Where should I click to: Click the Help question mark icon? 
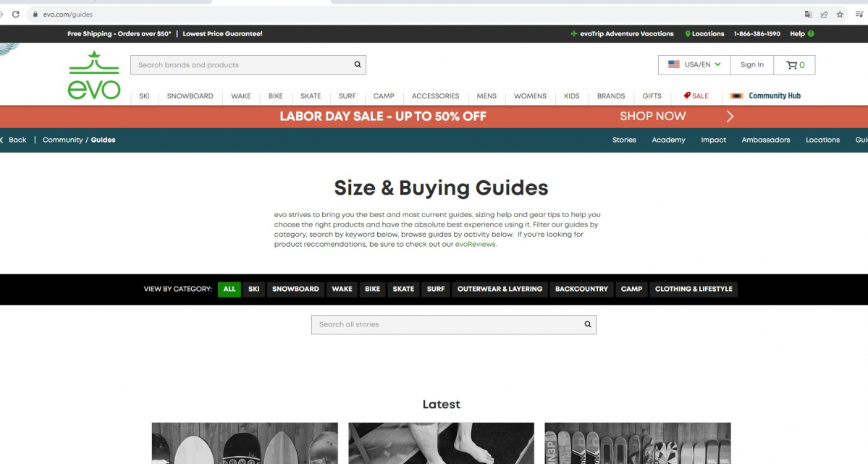point(811,34)
